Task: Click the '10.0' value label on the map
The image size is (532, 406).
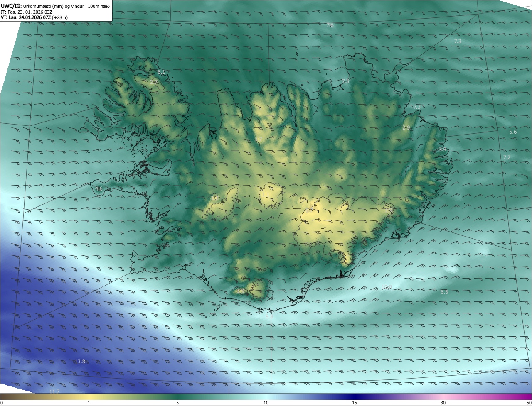Action: tap(387, 287)
